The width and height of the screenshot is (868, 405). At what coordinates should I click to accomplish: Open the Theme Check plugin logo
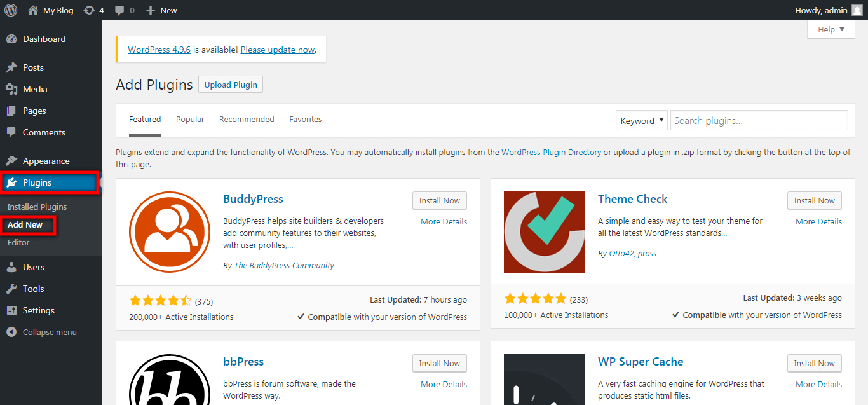tap(545, 232)
